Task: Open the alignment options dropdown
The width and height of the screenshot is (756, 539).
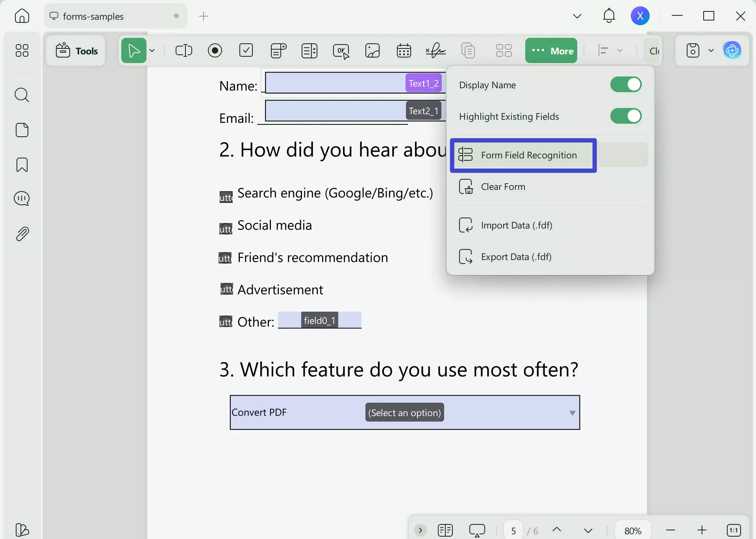Action: [x=620, y=50]
